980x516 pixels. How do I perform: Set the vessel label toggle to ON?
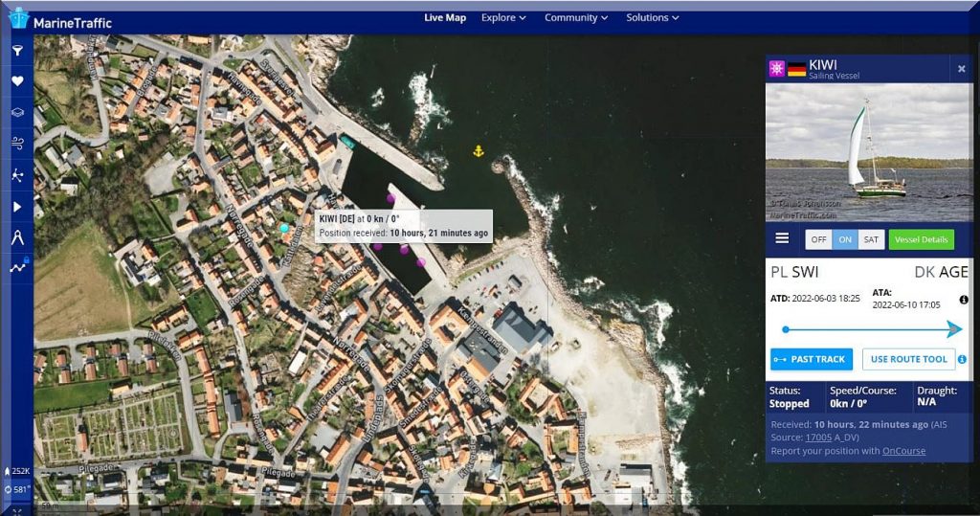(x=845, y=239)
